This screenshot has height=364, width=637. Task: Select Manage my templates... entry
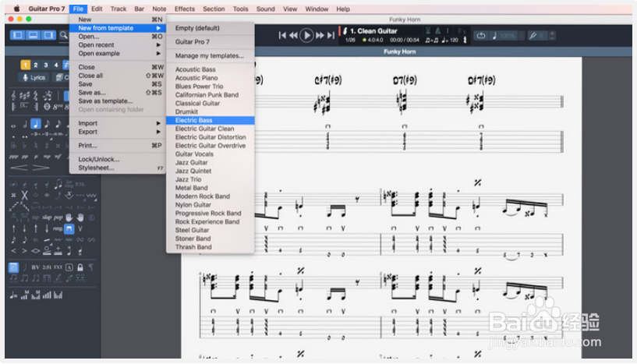(x=211, y=55)
